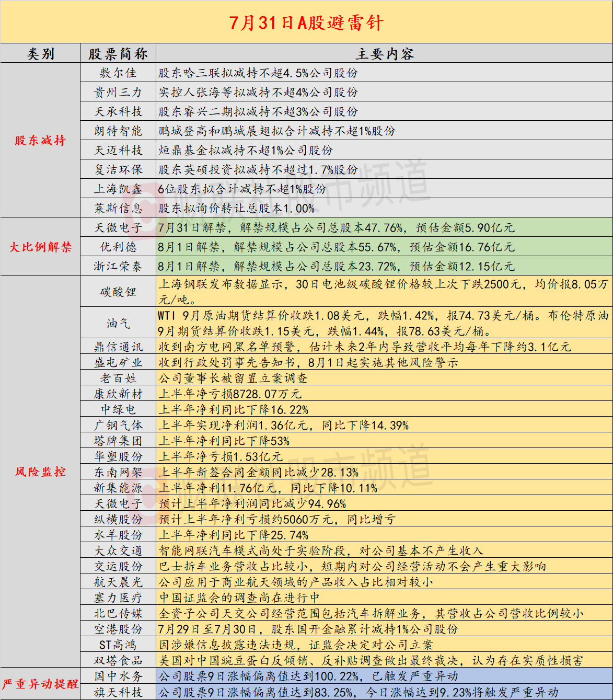Click the ST高鸿 row label
Viewport: 613px width, 700px height.
[119, 644]
